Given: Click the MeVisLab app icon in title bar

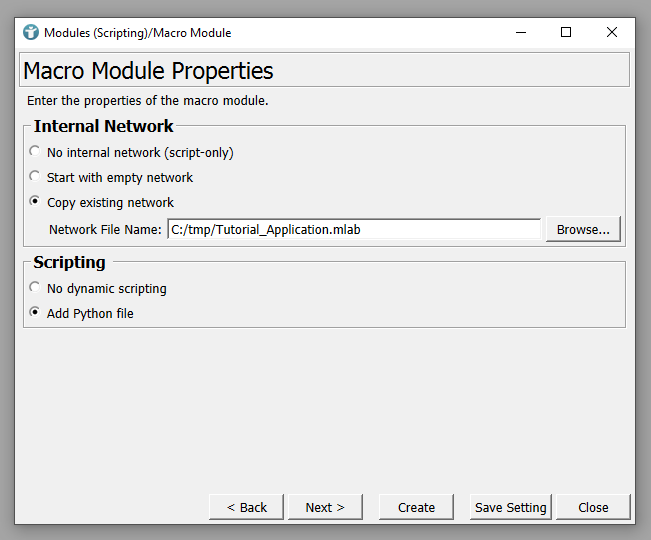Looking at the screenshot, I should [31, 32].
